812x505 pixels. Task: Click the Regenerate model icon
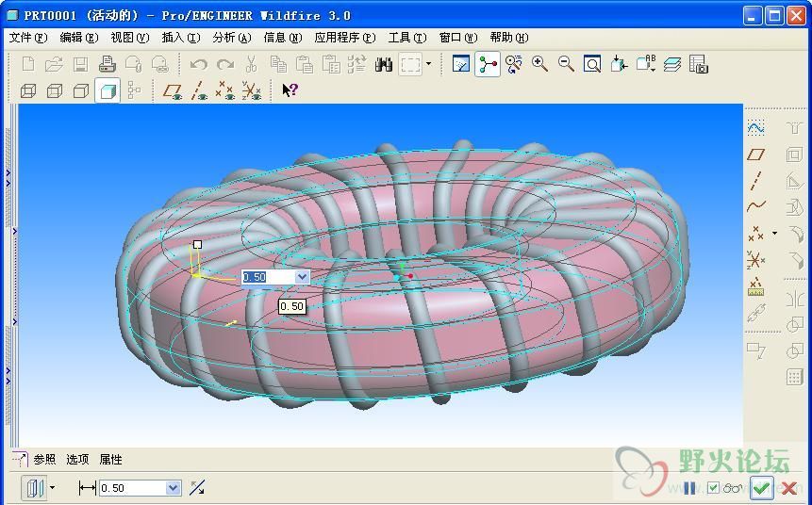click(x=356, y=64)
